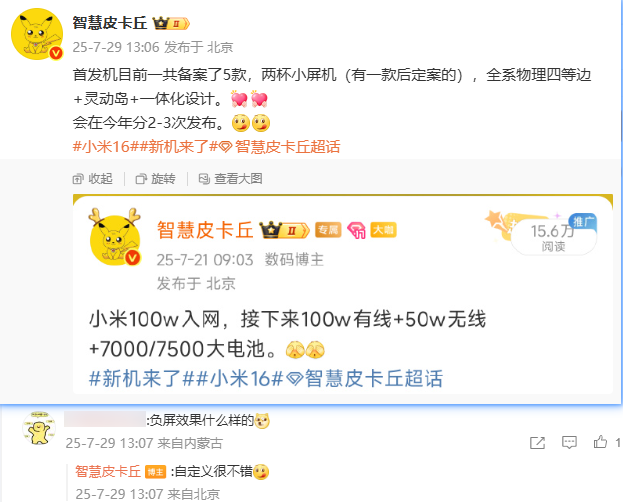Click the 大咖 badge in embedded post
The image size is (623, 502).
click(x=383, y=230)
